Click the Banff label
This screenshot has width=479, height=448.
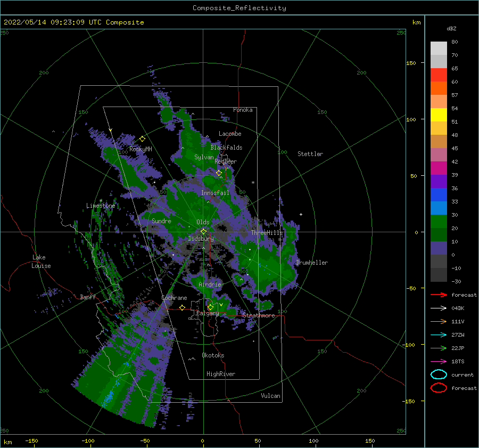(x=88, y=297)
